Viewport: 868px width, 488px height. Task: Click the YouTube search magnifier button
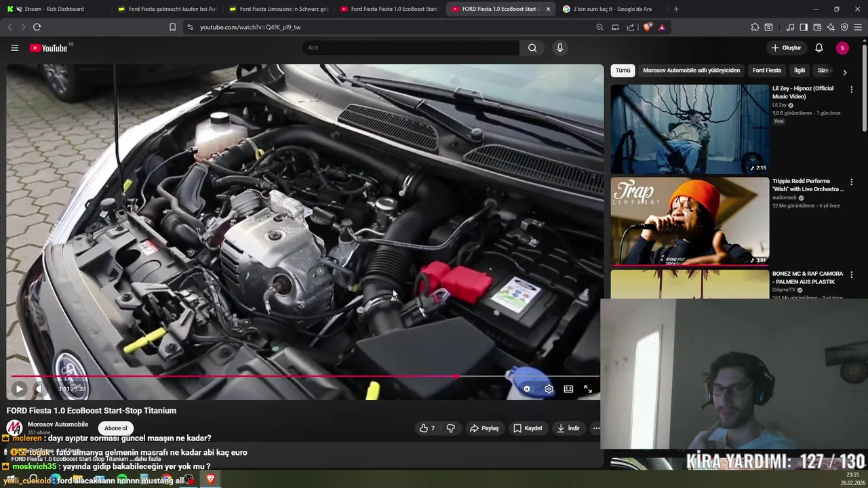coord(532,47)
